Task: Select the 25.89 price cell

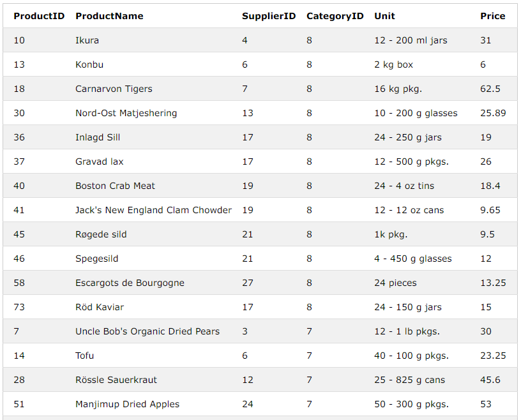Action: coord(493,113)
